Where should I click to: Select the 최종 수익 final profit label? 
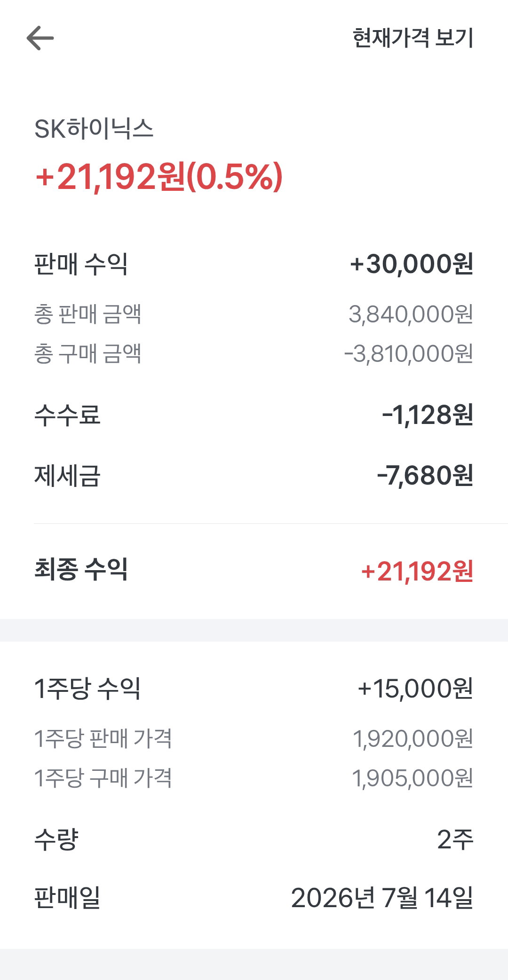pos(81,569)
